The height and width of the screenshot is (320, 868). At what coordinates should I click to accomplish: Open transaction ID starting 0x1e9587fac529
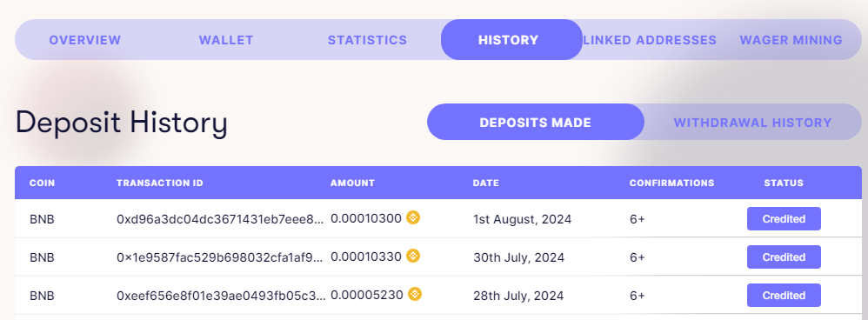pos(220,257)
